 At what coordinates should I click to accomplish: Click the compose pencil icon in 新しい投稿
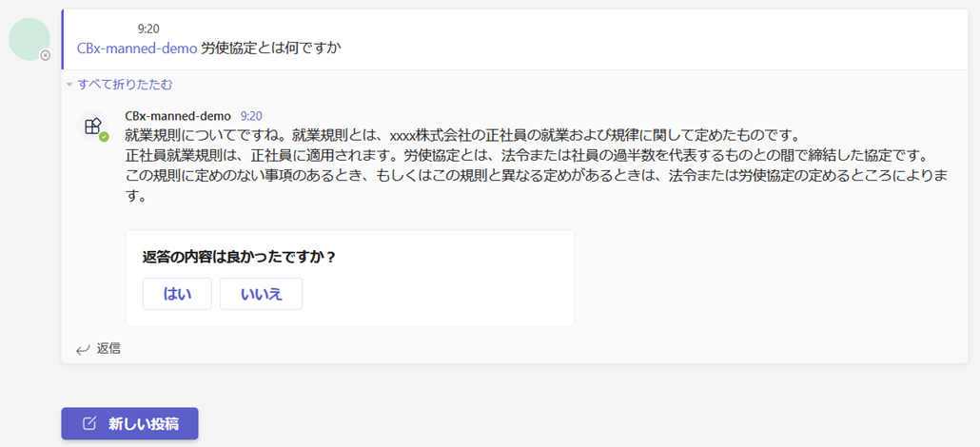[x=89, y=423]
